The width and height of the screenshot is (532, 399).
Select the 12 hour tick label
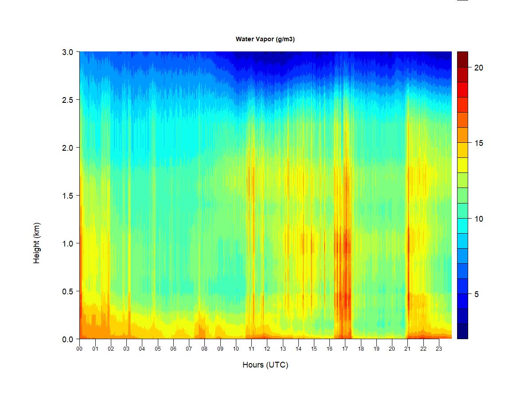(x=267, y=348)
